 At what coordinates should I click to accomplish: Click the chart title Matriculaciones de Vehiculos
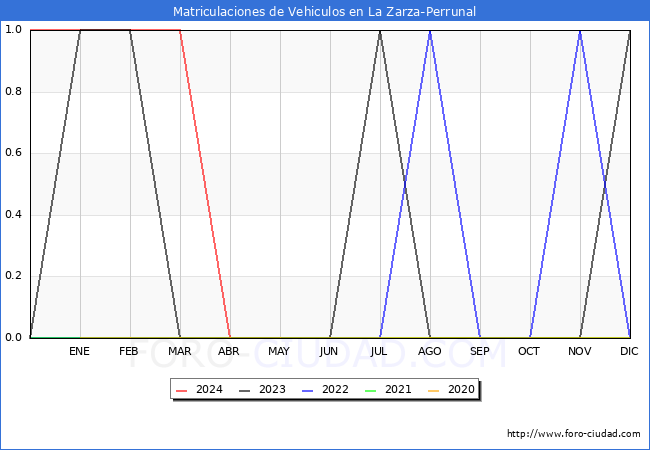[x=324, y=11]
